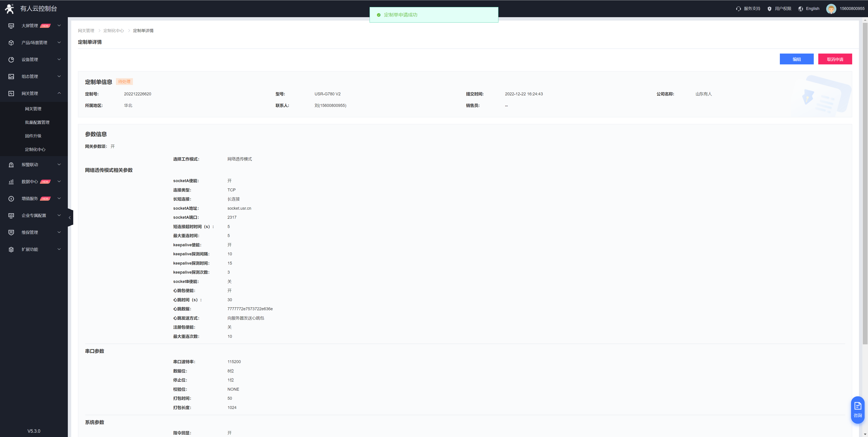Expand the 数据中心 menu chevron
Image resolution: width=868 pixels, height=437 pixels.
59,182
